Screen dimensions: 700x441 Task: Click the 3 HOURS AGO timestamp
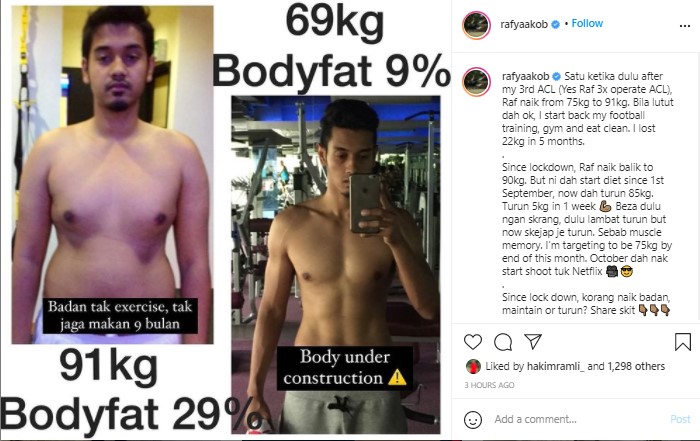tap(489, 385)
